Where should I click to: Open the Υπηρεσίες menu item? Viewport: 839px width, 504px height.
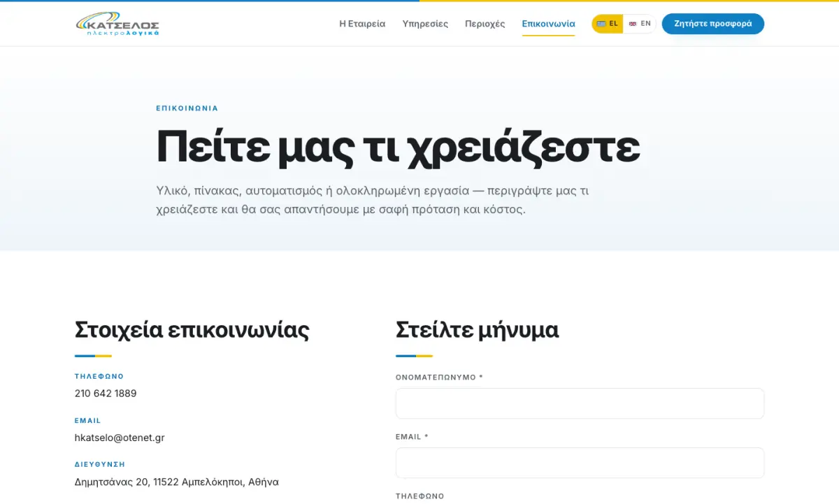point(425,24)
